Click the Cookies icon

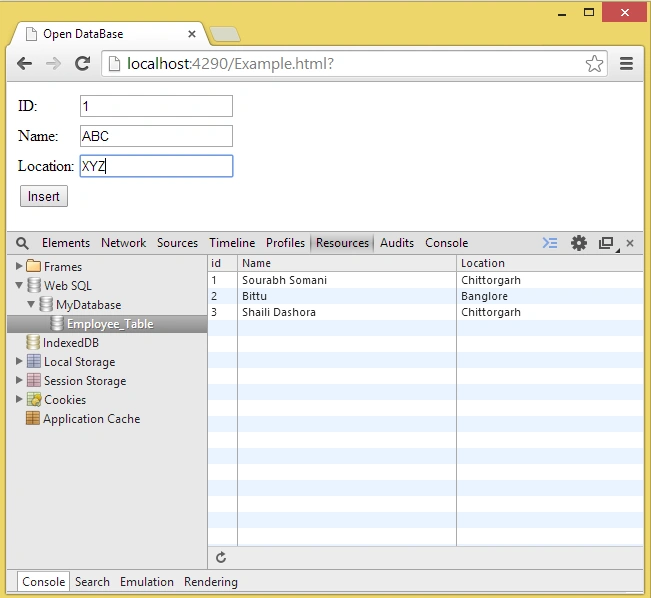34,399
